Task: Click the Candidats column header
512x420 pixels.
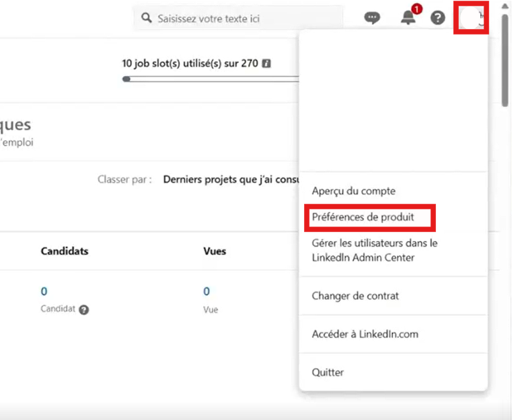Action: (x=65, y=251)
